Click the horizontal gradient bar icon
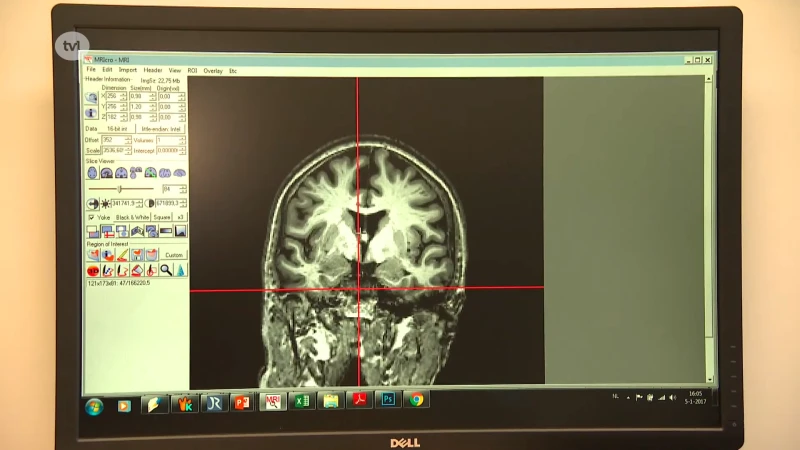This screenshot has height=450, width=800. [x=166, y=232]
